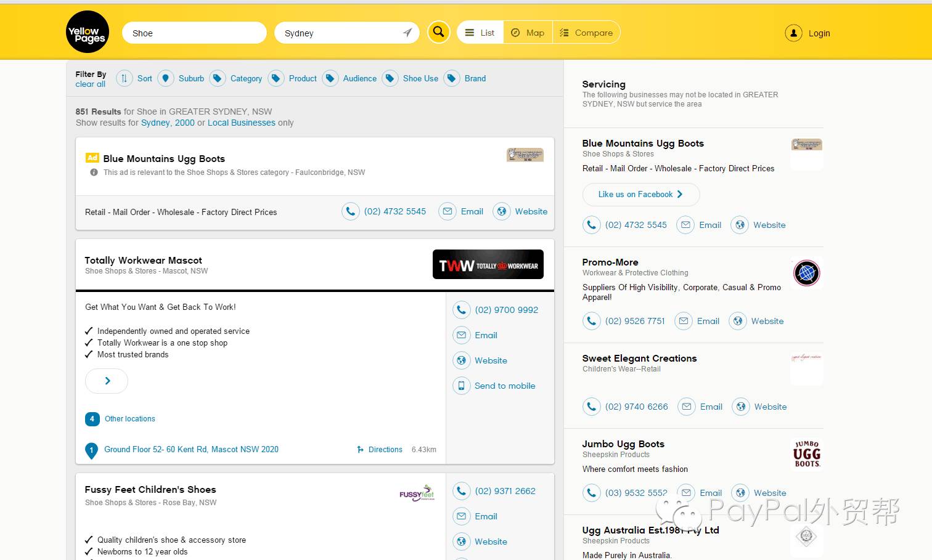This screenshot has width=932, height=560.
Task: Open the Category filter
Action: point(246,78)
